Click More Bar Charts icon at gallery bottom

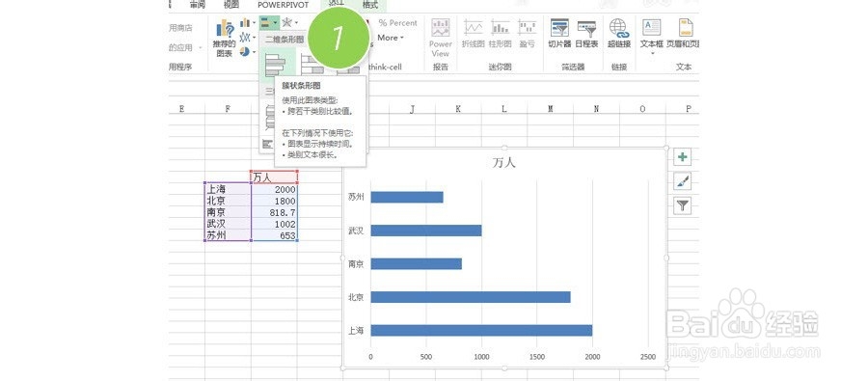(268, 144)
